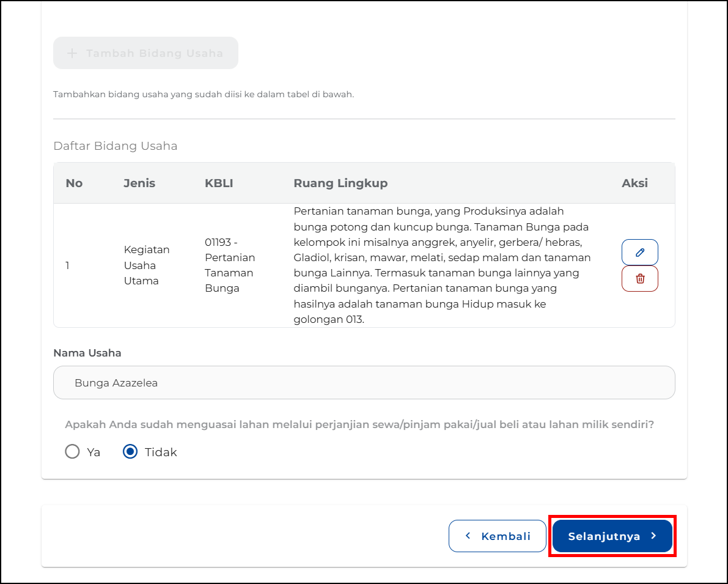
Task: Click the Tambah Bidang Usaha button text
Action: (154, 53)
